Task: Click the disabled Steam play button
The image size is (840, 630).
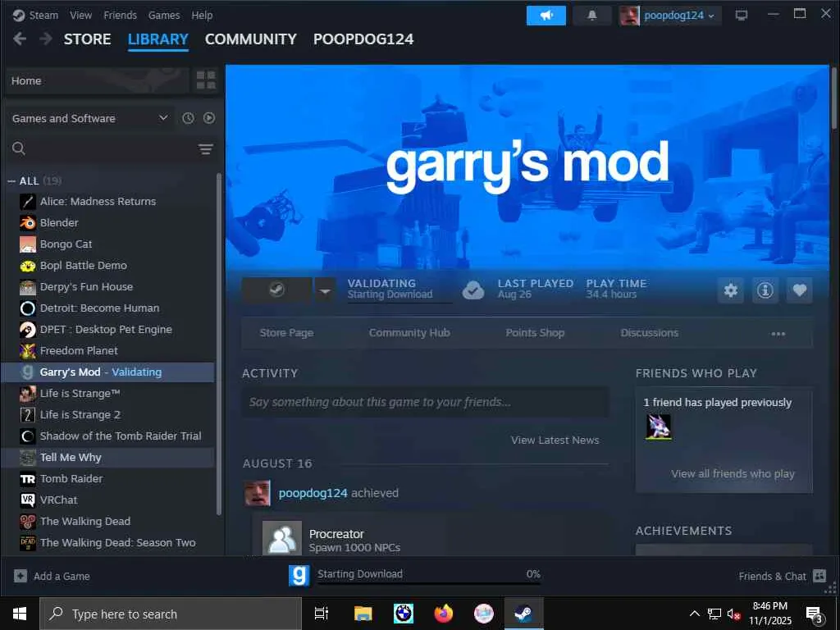Action: 276,290
